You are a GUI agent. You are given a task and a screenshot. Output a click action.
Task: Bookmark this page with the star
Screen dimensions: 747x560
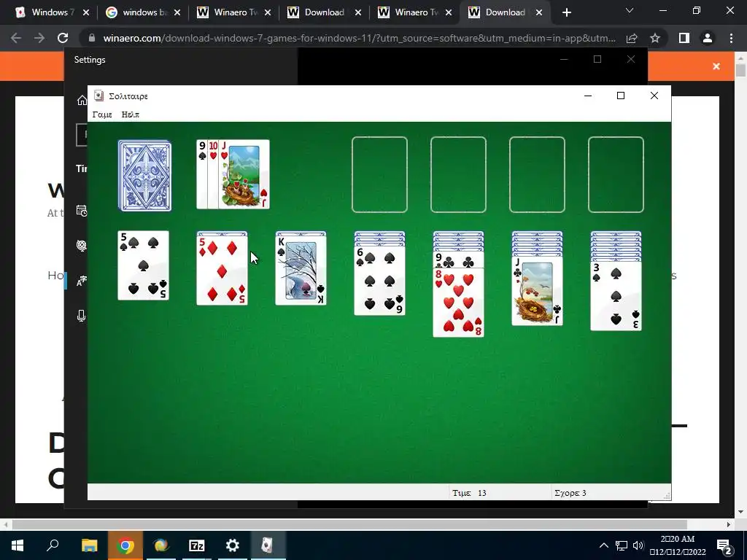point(655,38)
